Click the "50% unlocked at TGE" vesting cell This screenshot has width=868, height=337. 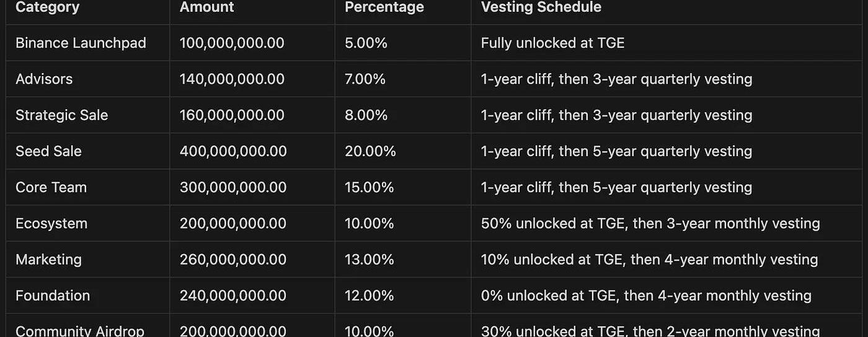tap(650, 223)
